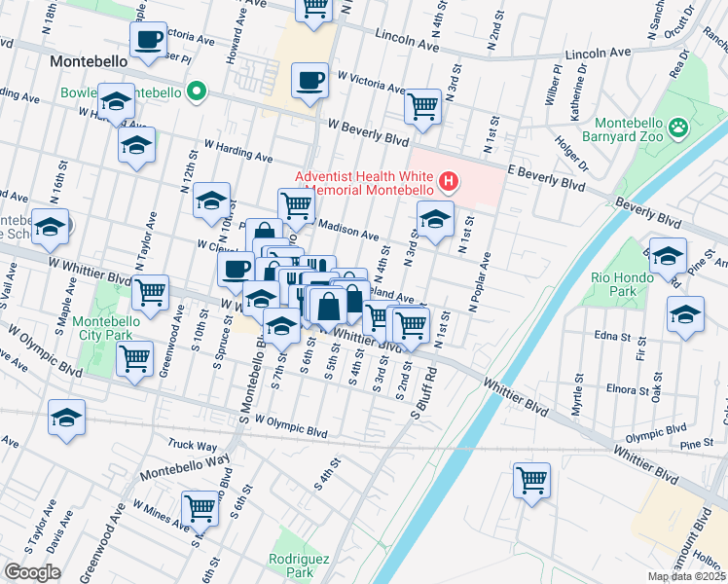
Task: Open the shopping cart marker next to Montebello City Park
Action: pyautogui.click(x=151, y=293)
